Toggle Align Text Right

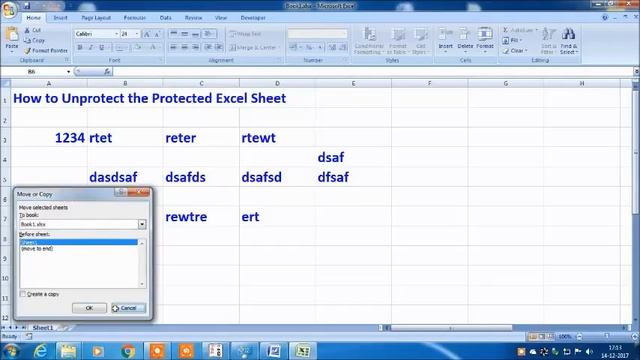[195, 48]
